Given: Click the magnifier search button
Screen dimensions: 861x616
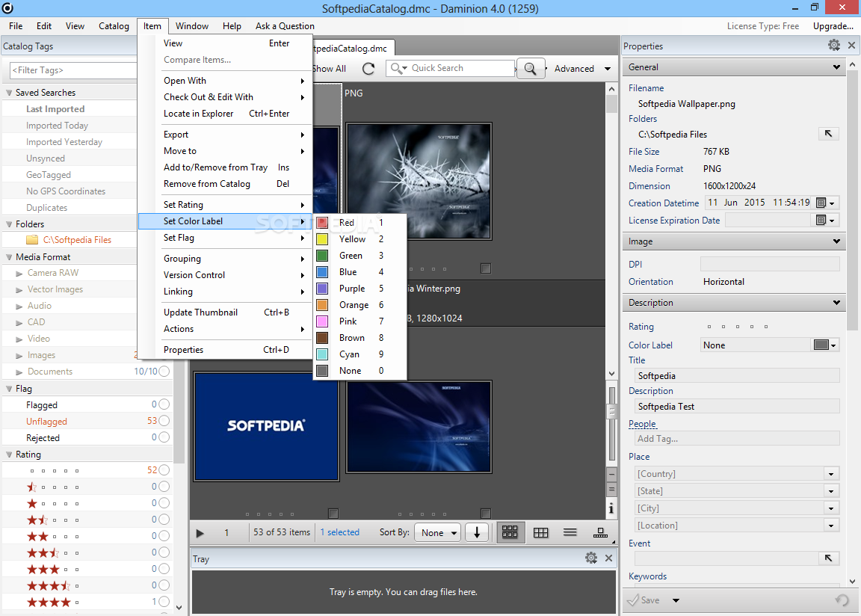Looking at the screenshot, I should (531, 69).
